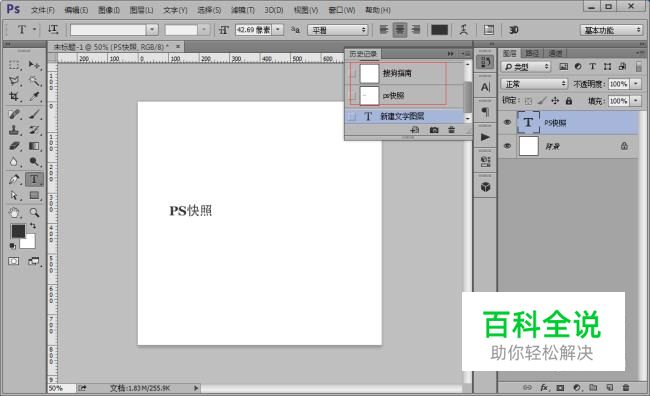Open the 3D cube panel icon in dock
The width and height of the screenshot is (650, 396).
tap(485, 187)
